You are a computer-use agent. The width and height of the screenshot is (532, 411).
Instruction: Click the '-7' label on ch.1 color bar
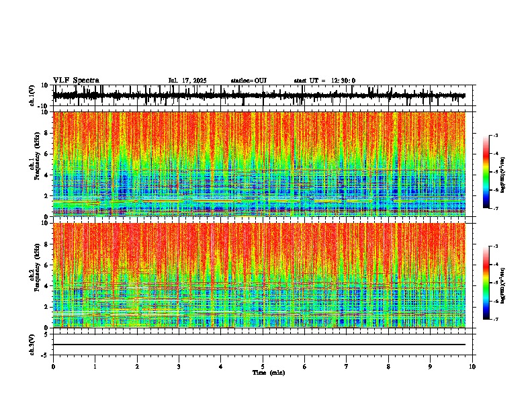tap(495, 208)
